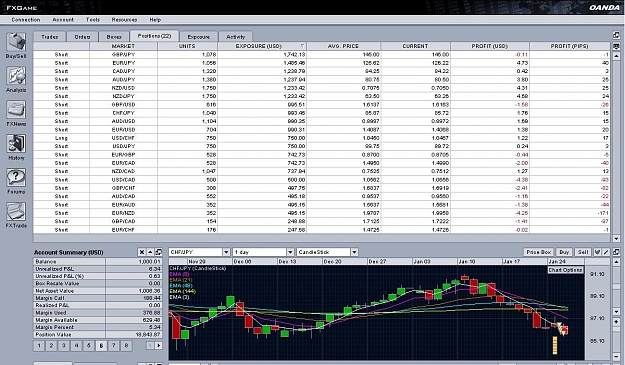Detach the chart panel window
The height and width of the screenshot is (365, 625).
(x=616, y=252)
